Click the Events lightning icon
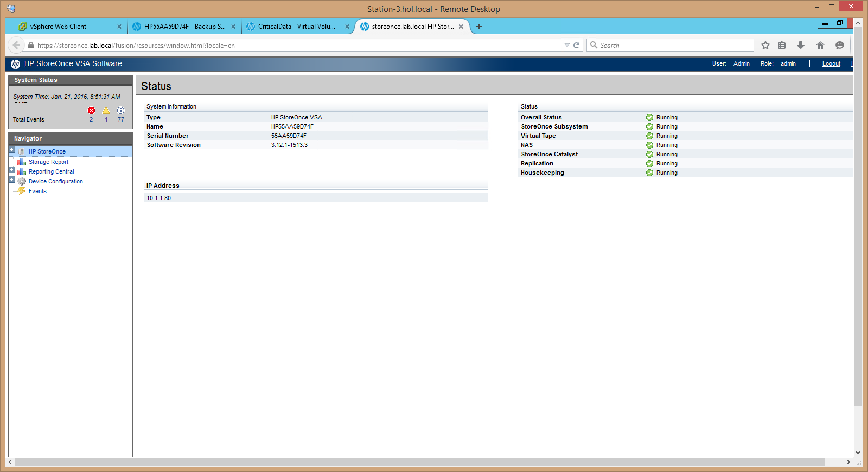 [x=22, y=191]
